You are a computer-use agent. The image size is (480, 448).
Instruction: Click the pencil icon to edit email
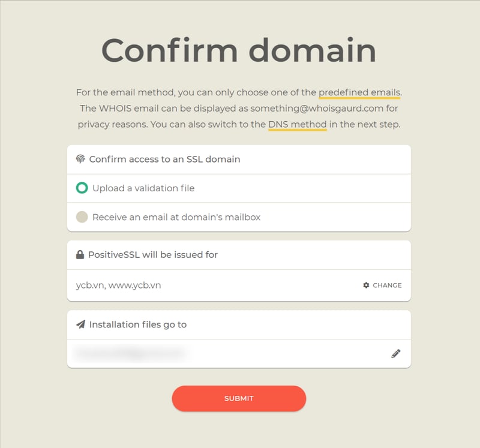coord(395,354)
